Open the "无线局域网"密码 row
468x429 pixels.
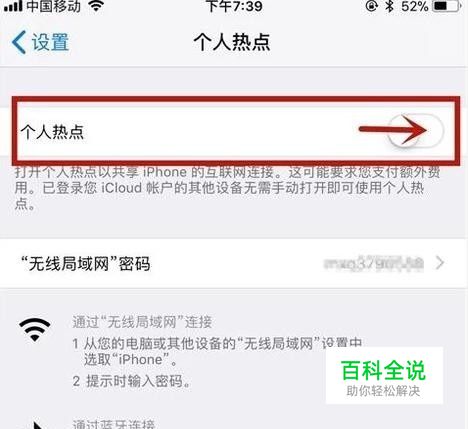[x=234, y=263]
